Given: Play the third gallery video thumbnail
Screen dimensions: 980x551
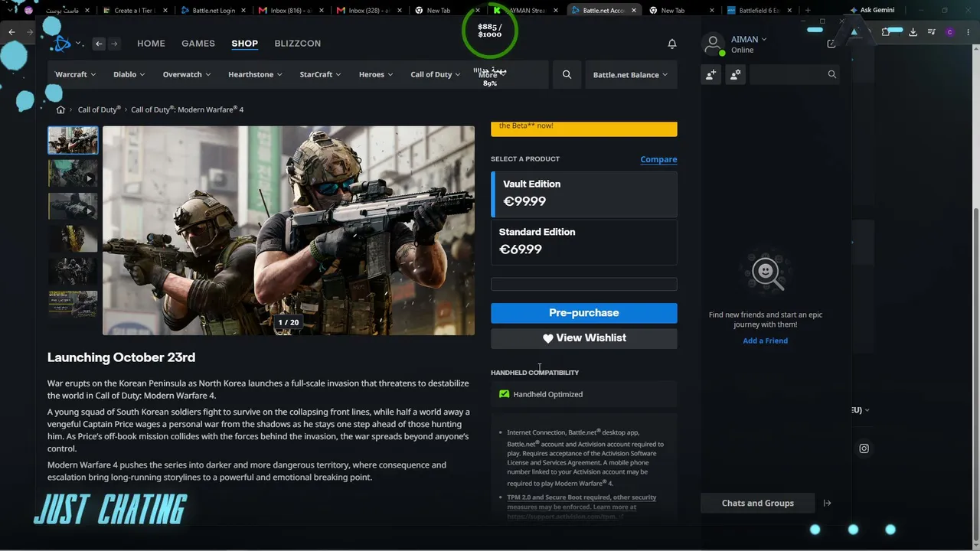Looking at the screenshot, I should [x=73, y=207].
